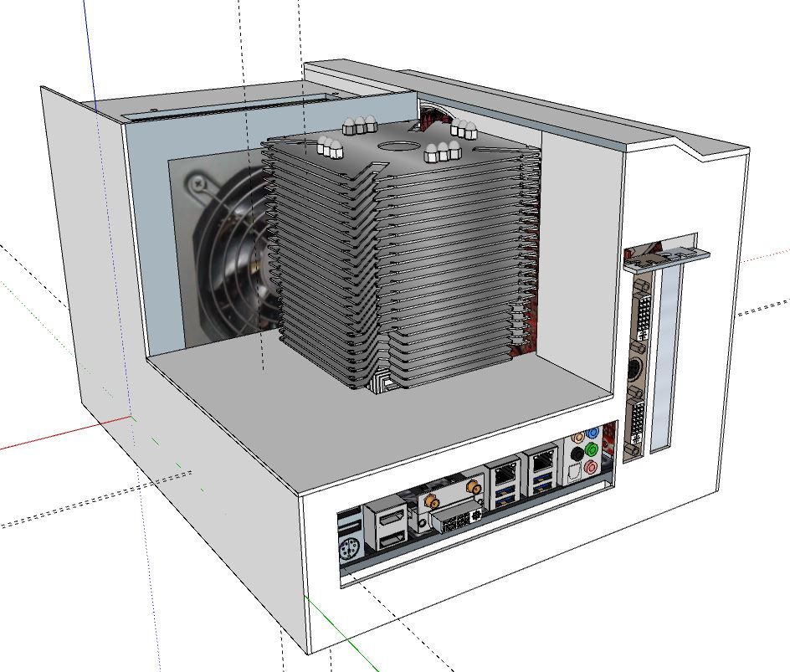Image resolution: width=790 pixels, height=672 pixels.
Task: Select the right Ethernet port
Action: pyautogui.click(x=542, y=461)
